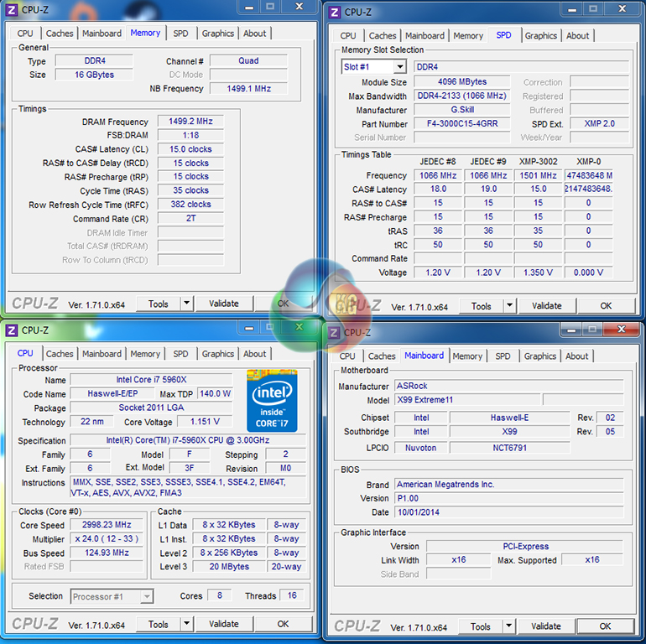This screenshot has width=646, height=644.
Task: Switch to Caches tab in Memory window
Action: tap(60, 34)
